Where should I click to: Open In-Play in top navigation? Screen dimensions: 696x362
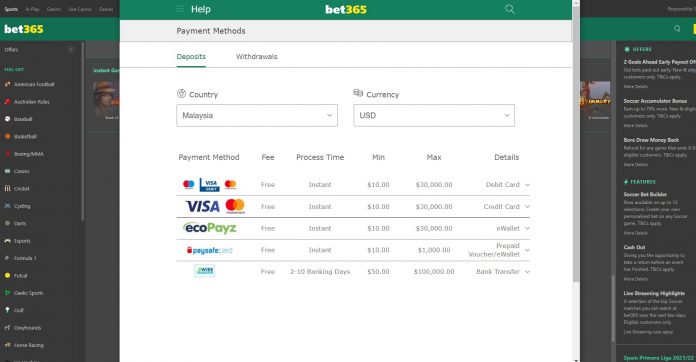(32, 9)
